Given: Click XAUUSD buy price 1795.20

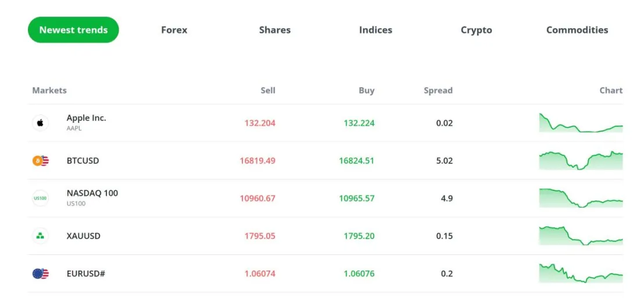Looking at the screenshot, I should tap(359, 236).
